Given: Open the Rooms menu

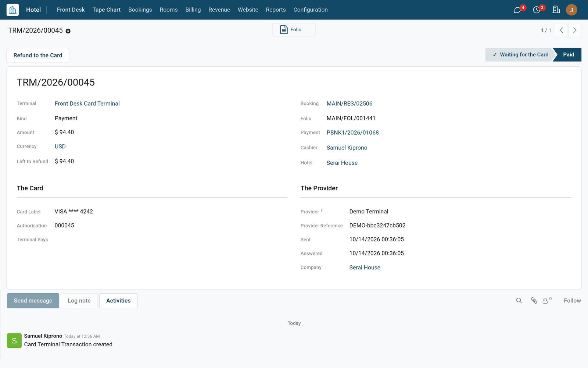Looking at the screenshot, I should (x=169, y=10).
